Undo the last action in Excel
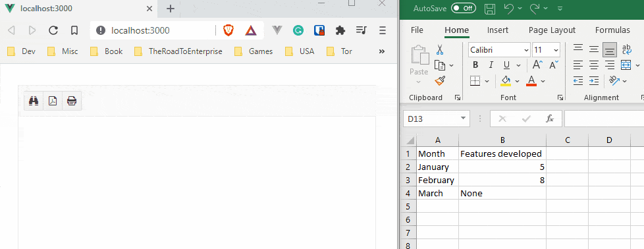This screenshot has width=644, height=249. (x=508, y=9)
